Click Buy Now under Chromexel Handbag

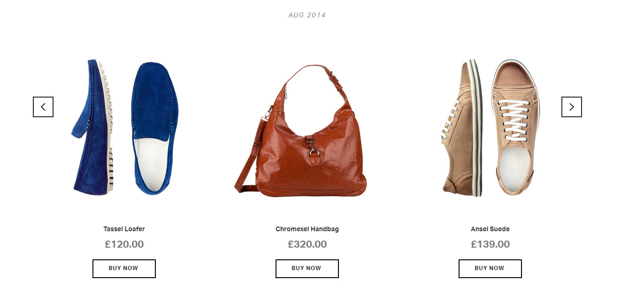307,269
